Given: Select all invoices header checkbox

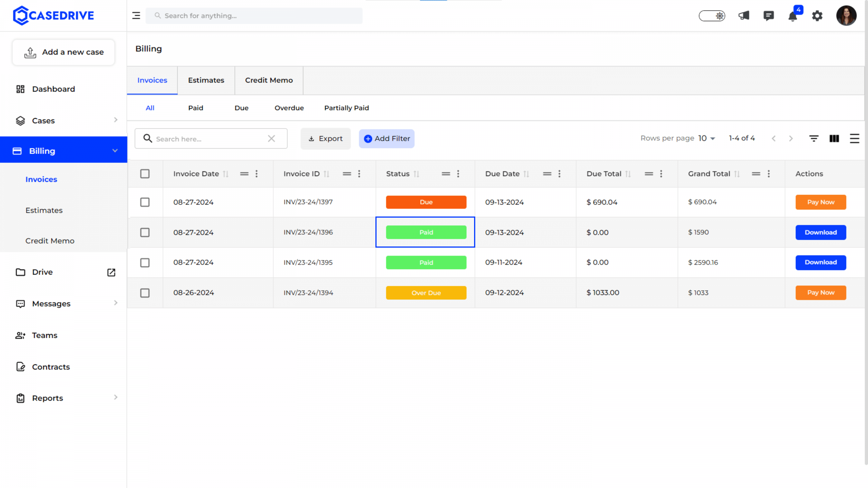Looking at the screenshot, I should click(145, 174).
